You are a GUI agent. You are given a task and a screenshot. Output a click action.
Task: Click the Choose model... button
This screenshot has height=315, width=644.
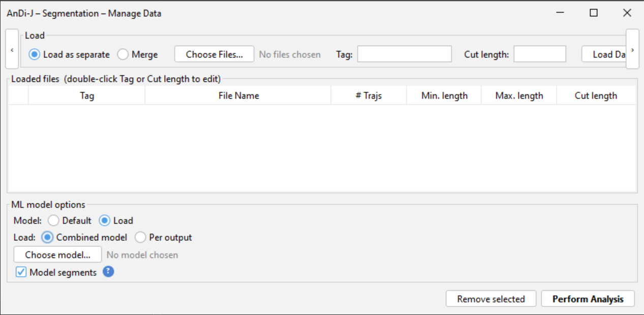click(x=57, y=255)
